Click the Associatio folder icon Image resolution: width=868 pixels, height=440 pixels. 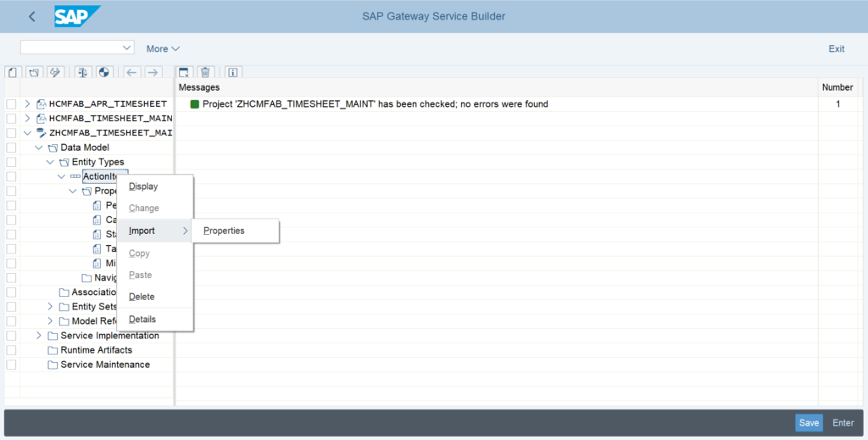point(64,292)
